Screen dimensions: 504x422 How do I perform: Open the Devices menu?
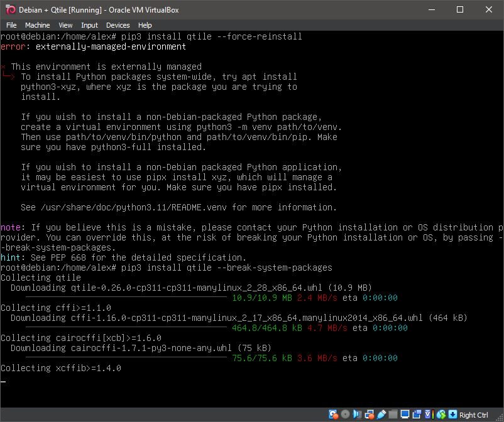pos(118,24)
